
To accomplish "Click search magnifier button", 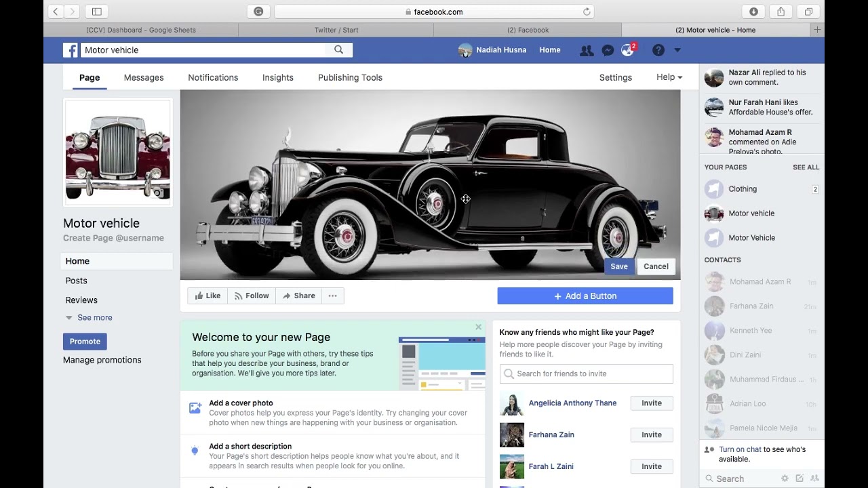I will (338, 50).
